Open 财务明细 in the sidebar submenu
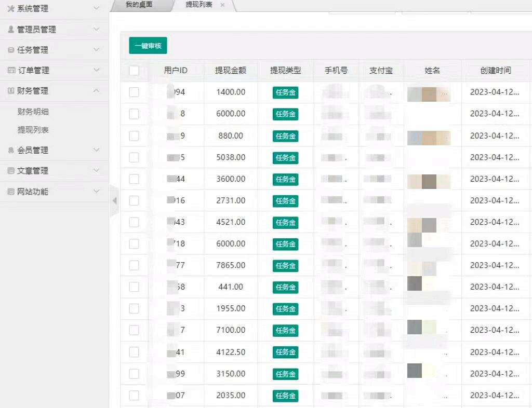 (x=33, y=112)
